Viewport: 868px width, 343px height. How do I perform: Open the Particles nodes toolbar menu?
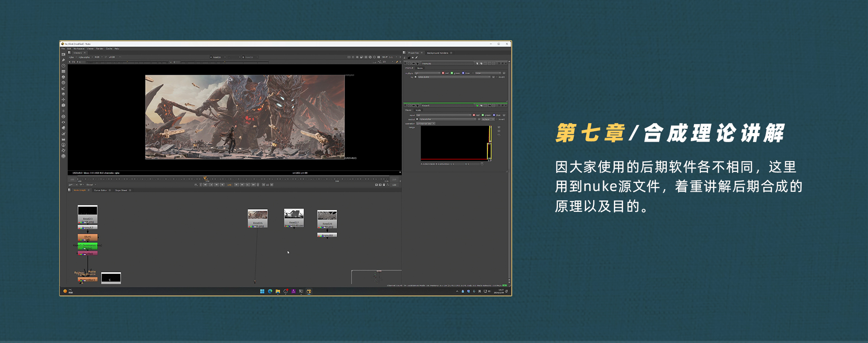(x=63, y=111)
